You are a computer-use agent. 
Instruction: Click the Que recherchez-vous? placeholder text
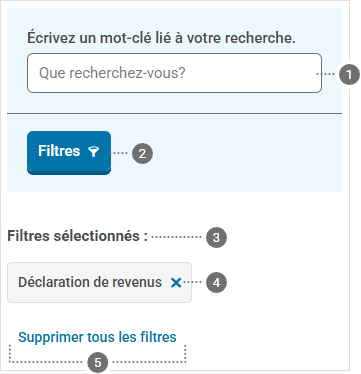coord(112,73)
